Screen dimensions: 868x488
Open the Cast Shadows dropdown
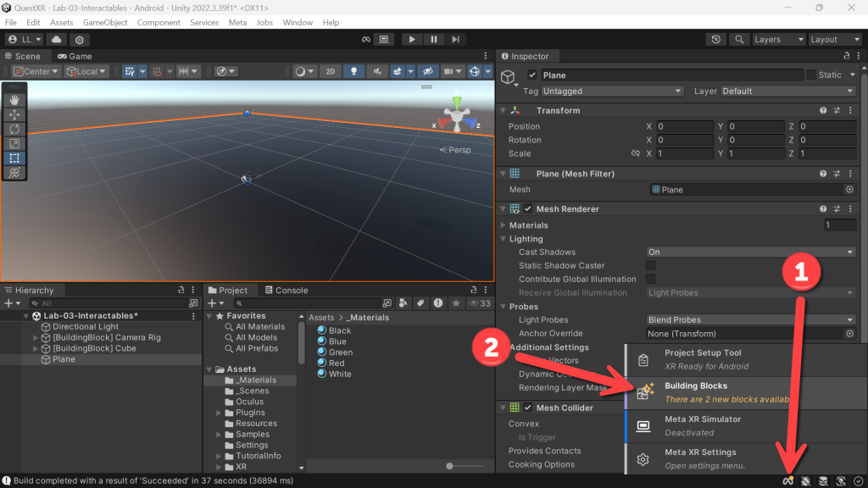point(750,252)
